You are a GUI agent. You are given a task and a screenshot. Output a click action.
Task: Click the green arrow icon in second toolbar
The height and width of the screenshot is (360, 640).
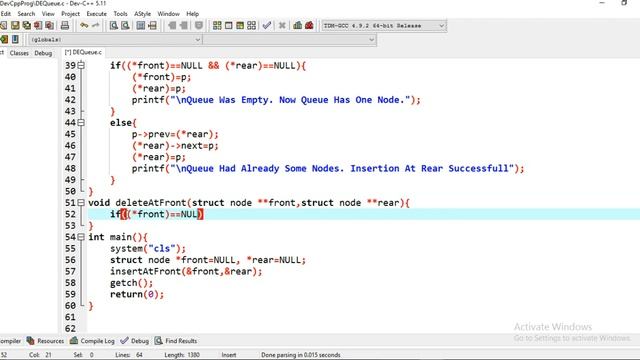[x=4, y=39]
